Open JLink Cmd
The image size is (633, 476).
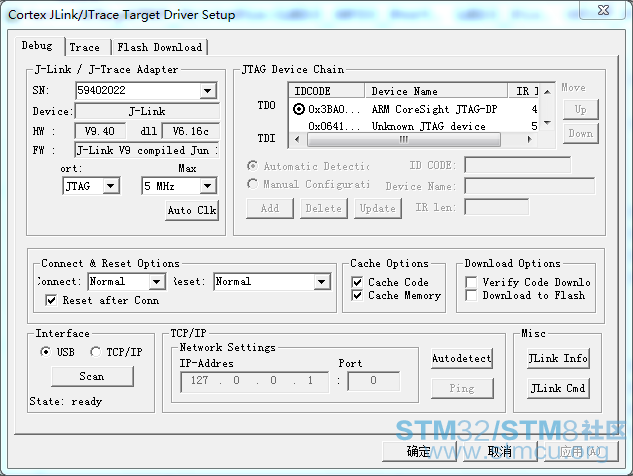click(x=558, y=388)
